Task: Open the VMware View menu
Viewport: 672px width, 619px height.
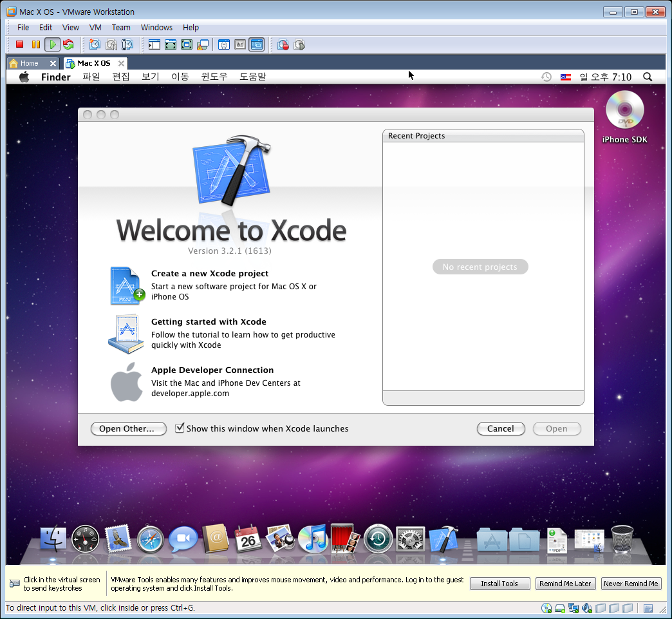Action: point(71,28)
